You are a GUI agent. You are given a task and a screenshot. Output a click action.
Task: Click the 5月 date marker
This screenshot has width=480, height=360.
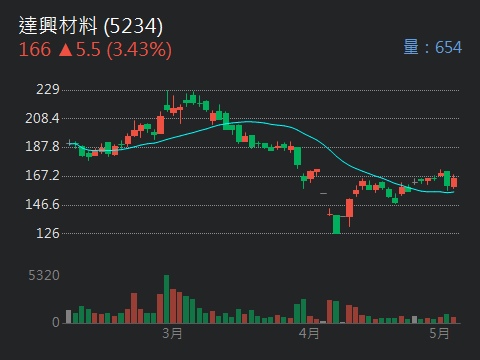(439, 333)
